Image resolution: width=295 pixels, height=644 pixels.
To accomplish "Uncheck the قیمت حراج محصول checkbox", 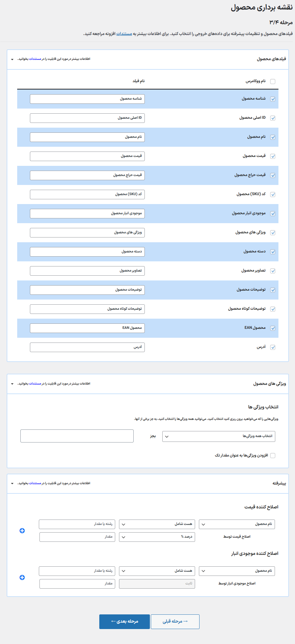I will coord(273,175).
